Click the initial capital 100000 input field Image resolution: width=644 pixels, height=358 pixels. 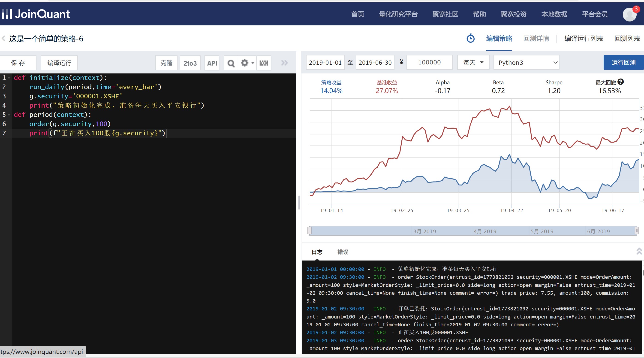coord(429,63)
